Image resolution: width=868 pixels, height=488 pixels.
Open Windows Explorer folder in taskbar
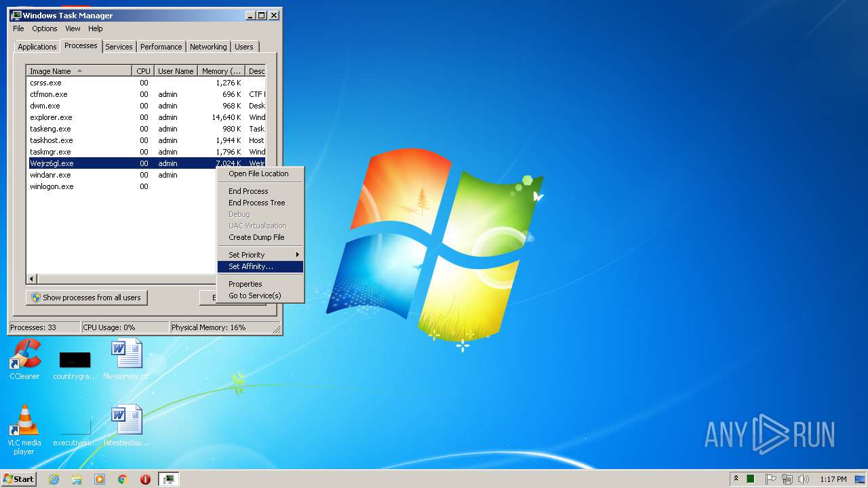77,479
